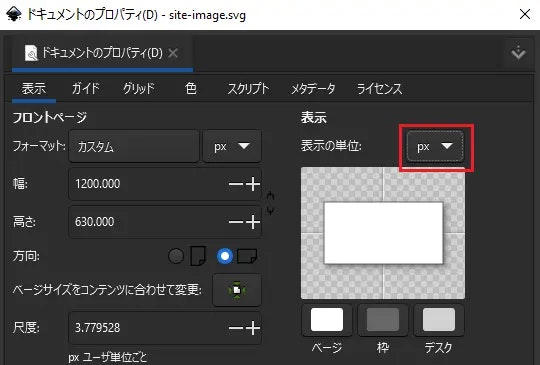Click resize page to content button
540x365 pixels.
click(237, 290)
